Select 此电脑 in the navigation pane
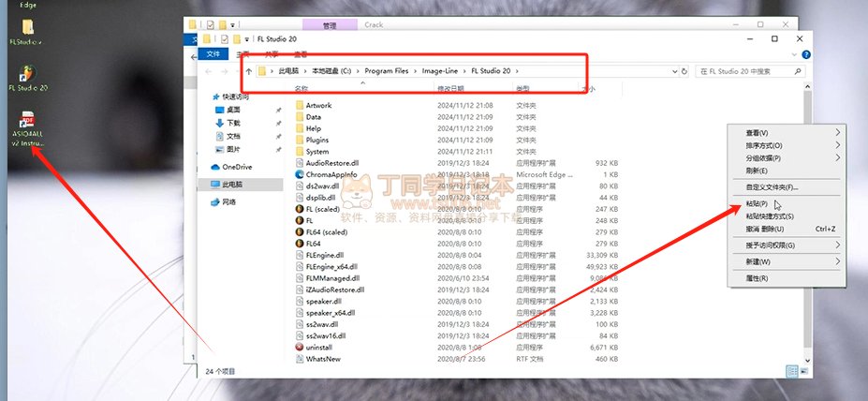868x401 pixels. click(x=242, y=185)
